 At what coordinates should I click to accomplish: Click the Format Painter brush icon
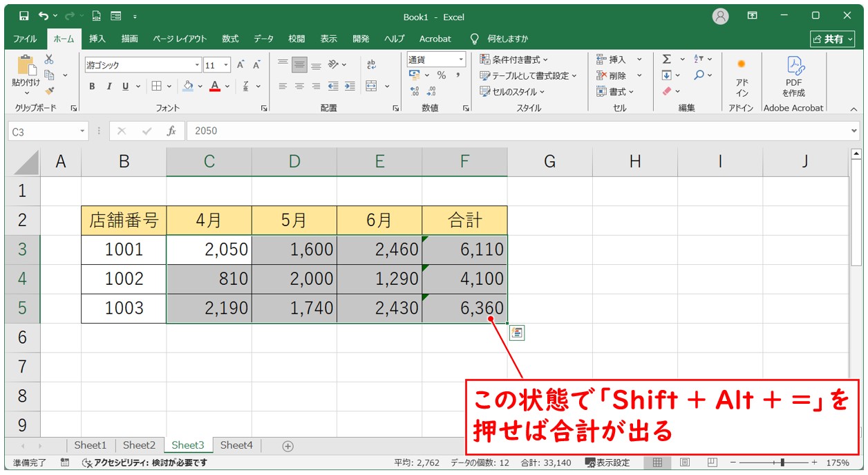pos(49,91)
